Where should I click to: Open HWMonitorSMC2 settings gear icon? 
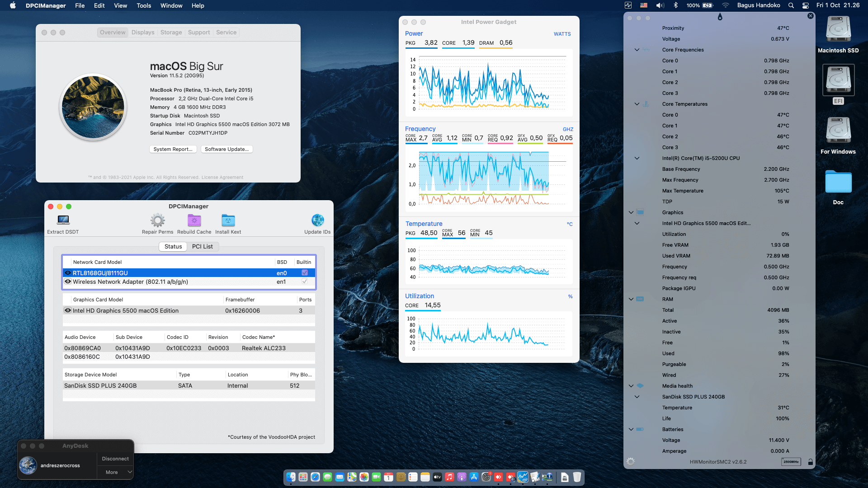point(631,461)
